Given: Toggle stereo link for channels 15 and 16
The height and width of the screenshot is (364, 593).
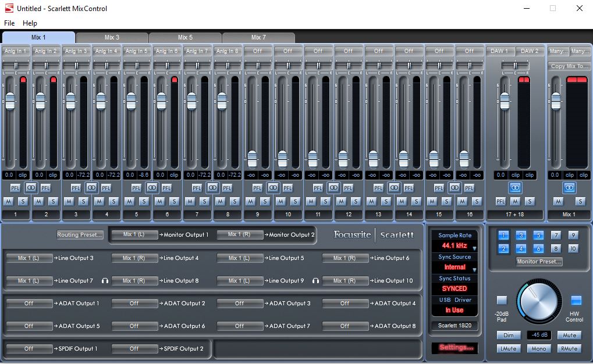Looking at the screenshot, I should 454,187.
